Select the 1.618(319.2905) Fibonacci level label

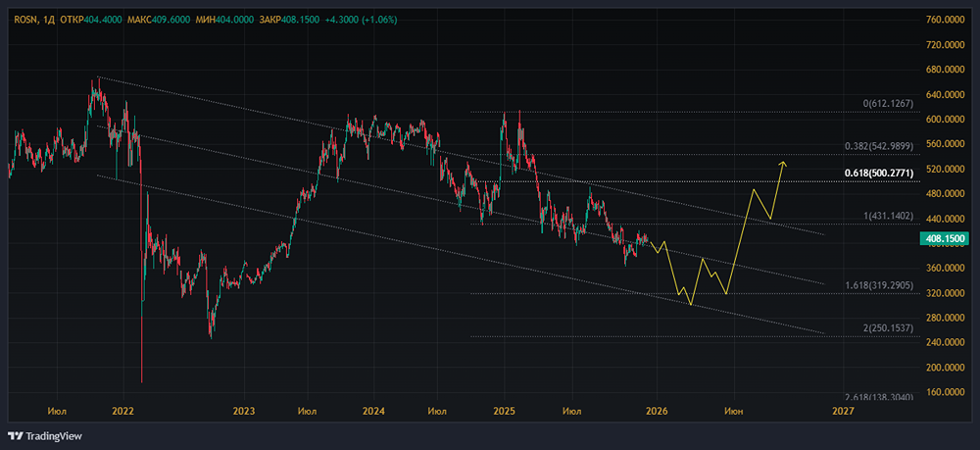tap(879, 284)
